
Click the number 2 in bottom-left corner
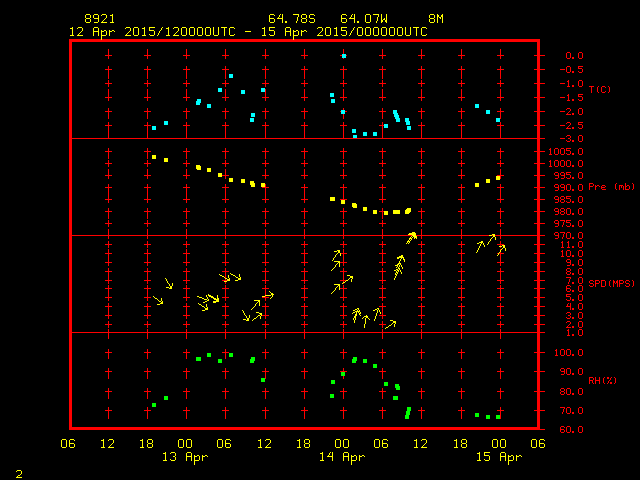(18, 471)
